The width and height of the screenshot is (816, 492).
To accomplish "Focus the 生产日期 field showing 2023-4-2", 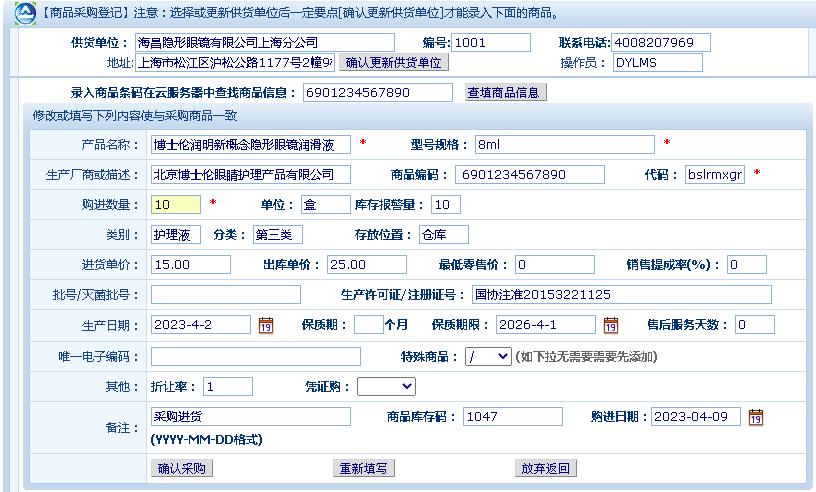I will point(201,325).
